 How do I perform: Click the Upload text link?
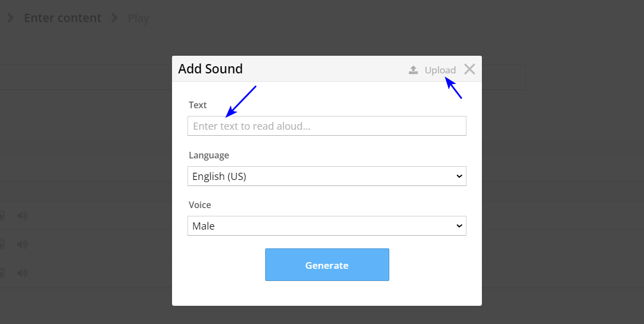[440, 70]
